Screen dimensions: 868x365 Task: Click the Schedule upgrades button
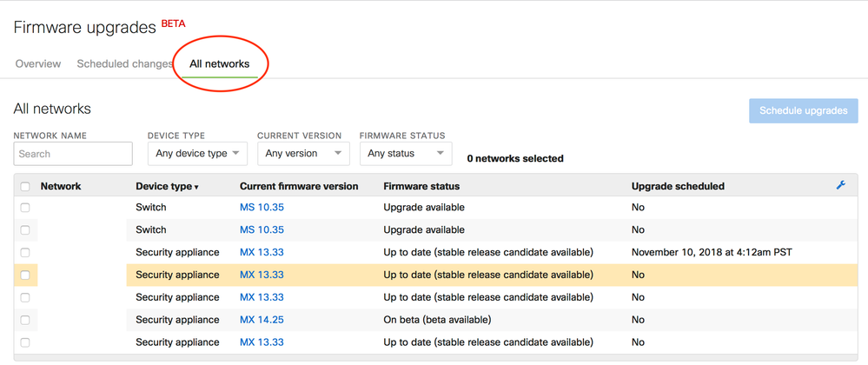pyautogui.click(x=803, y=110)
